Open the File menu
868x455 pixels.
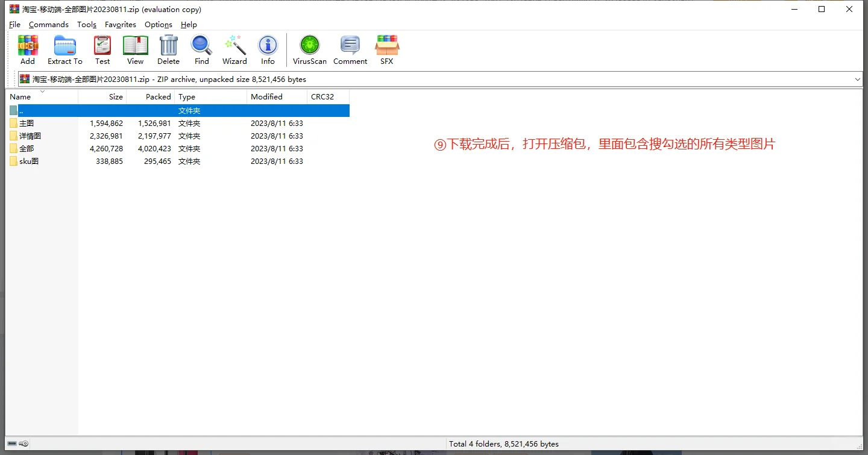pyautogui.click(x=15, y=25)
